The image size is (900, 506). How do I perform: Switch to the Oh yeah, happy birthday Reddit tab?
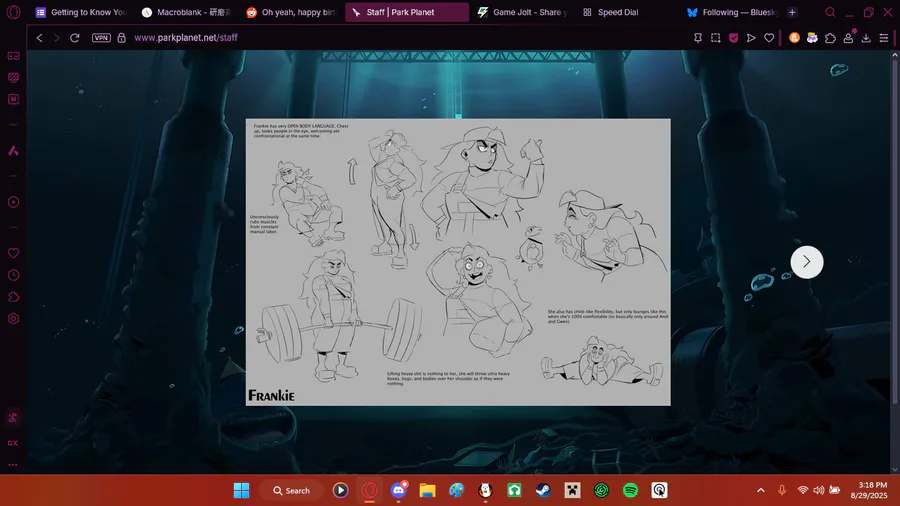[x=291, y=12]
